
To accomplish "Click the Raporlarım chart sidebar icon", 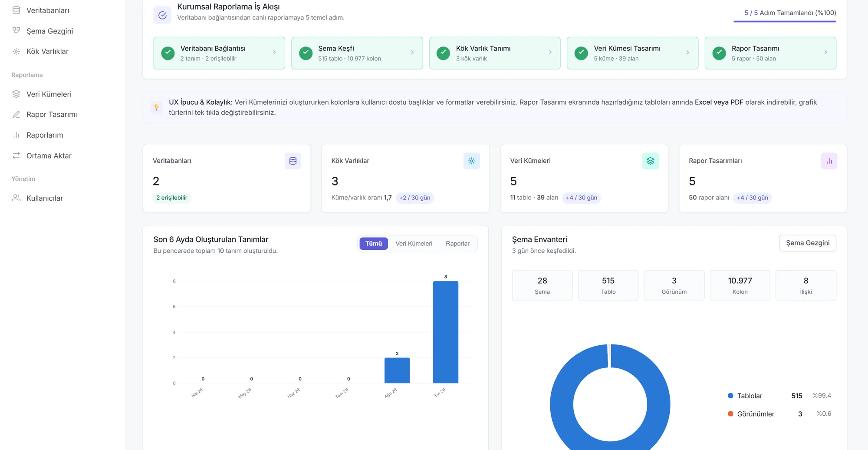I will 16,135.
